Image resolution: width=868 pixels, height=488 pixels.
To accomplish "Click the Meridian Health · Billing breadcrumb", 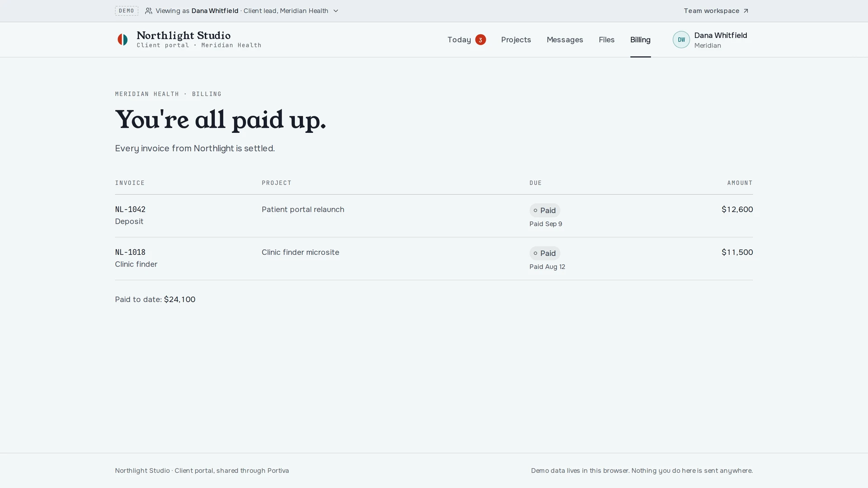I will (x=168, y=94).
